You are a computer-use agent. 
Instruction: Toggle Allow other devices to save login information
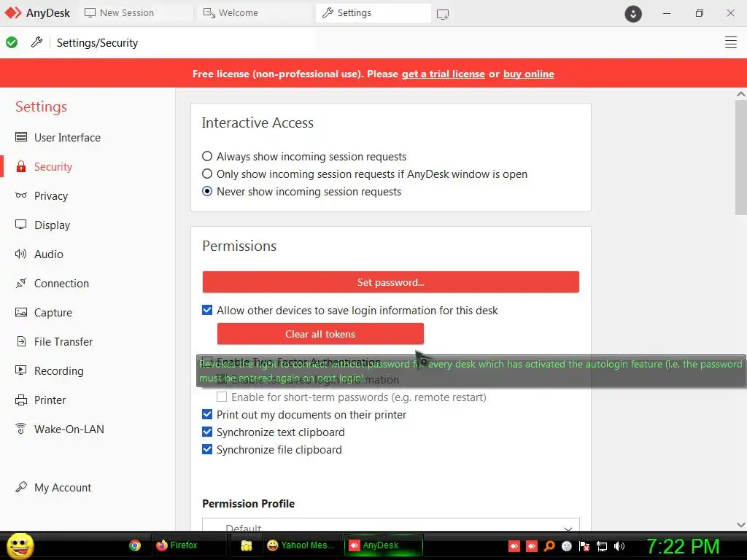click(x=206, y=310)
